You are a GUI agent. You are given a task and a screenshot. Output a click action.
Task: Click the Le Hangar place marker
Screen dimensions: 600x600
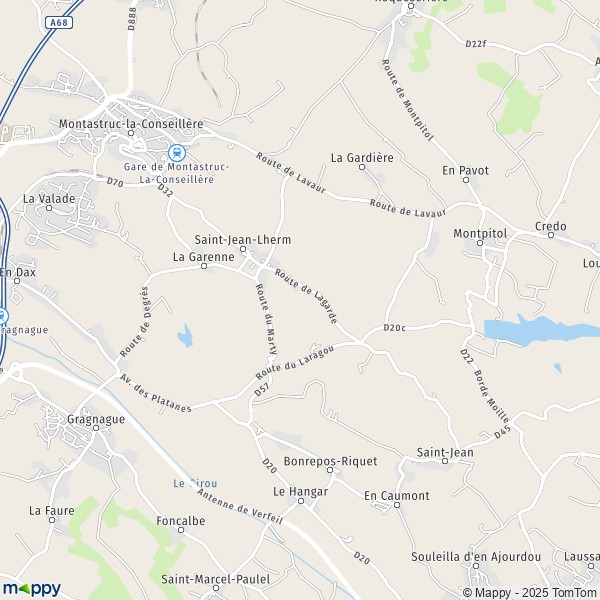click(x=301, y=501)
